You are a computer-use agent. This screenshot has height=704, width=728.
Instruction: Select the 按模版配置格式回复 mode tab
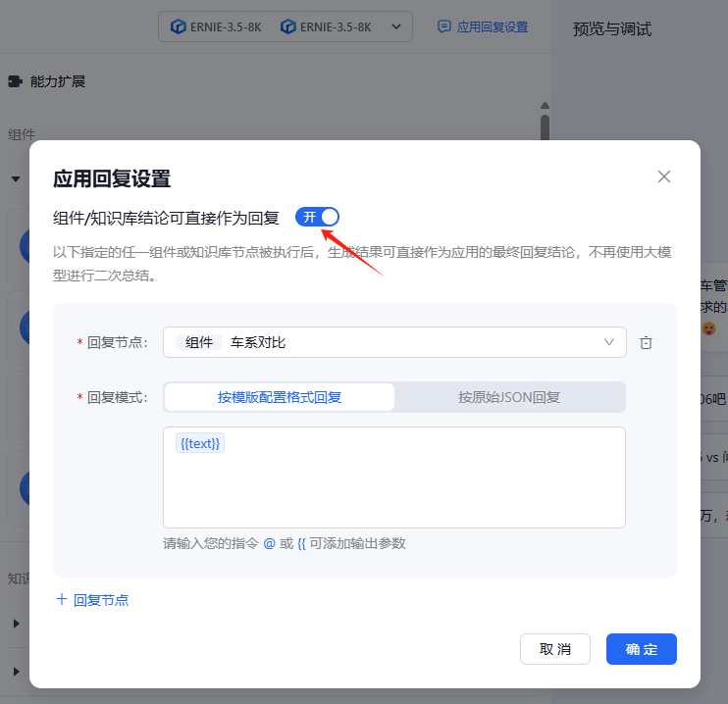click(280, 397)
